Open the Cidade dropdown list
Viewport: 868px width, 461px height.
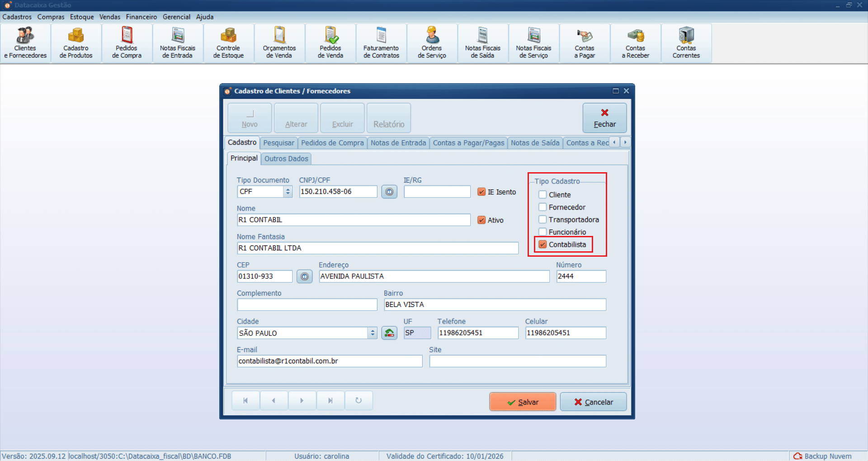coord(373,333)
